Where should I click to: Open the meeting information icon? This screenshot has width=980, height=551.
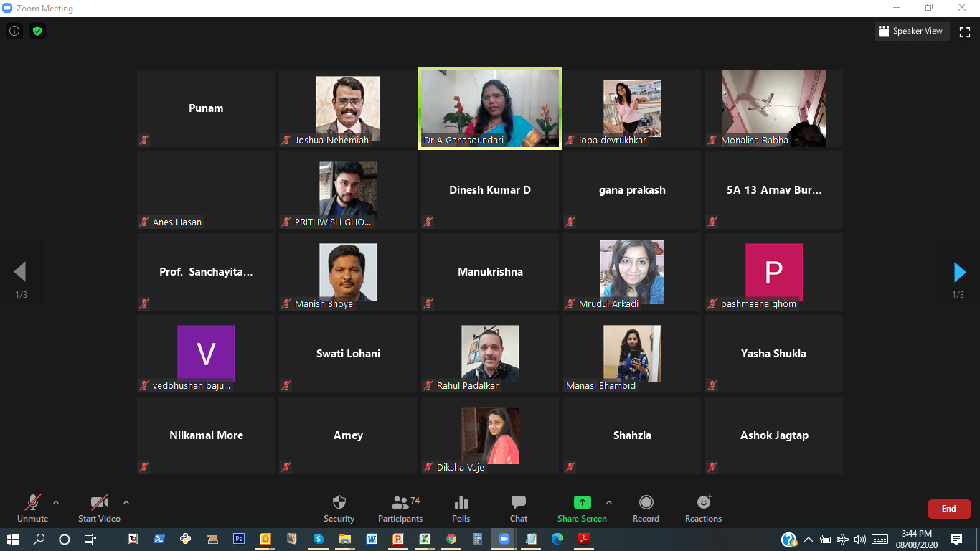click(14, 31)
